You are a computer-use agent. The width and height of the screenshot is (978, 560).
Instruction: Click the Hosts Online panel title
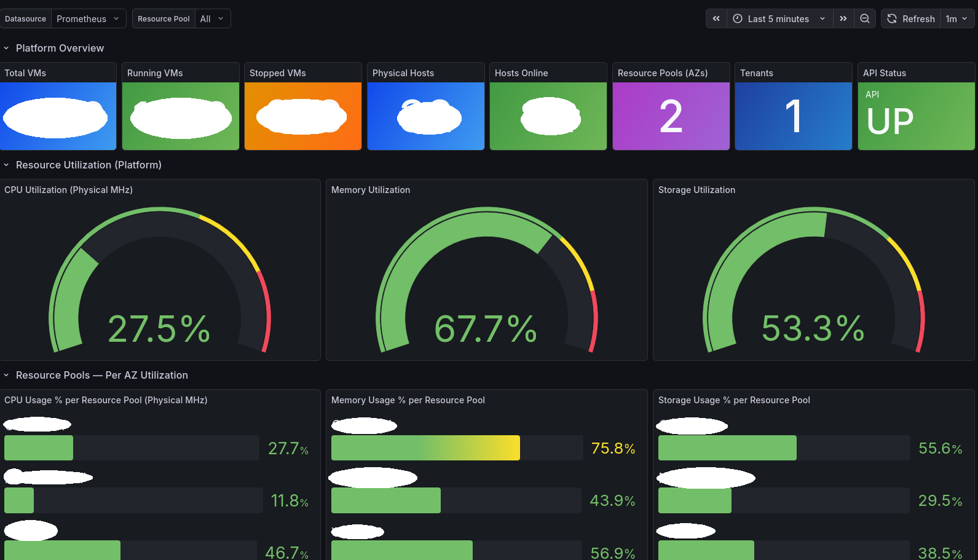tap(521, 73)
